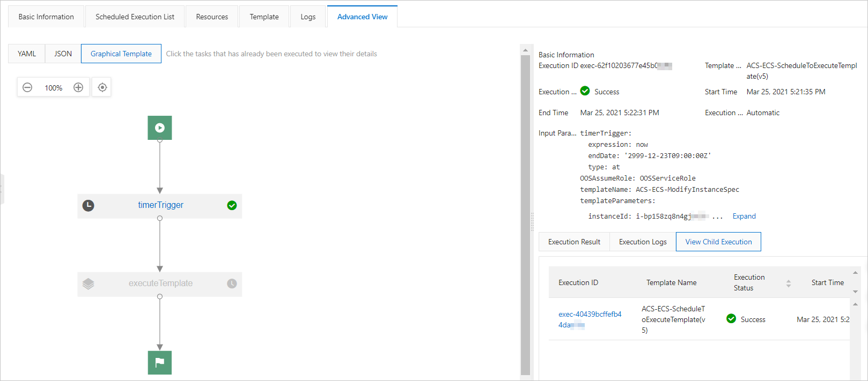Open the Execution Result tab

click(574, 242)
